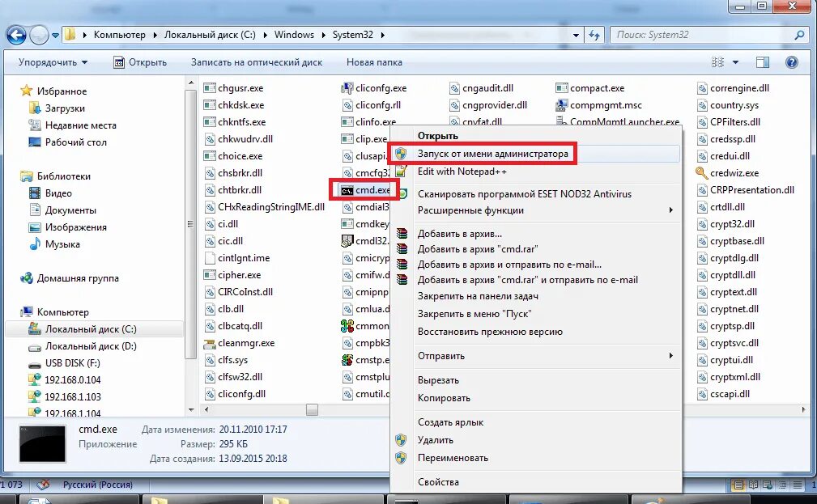This screenshot has width=817, height=504.
Task: Click the back navigation arrow
Action: click(x=15, y=35)
